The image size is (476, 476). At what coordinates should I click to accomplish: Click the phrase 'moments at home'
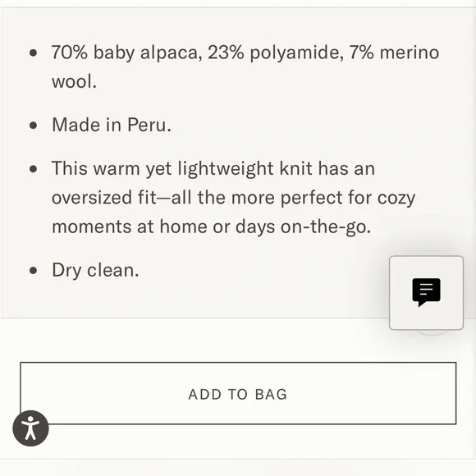(x=130, y=227)
